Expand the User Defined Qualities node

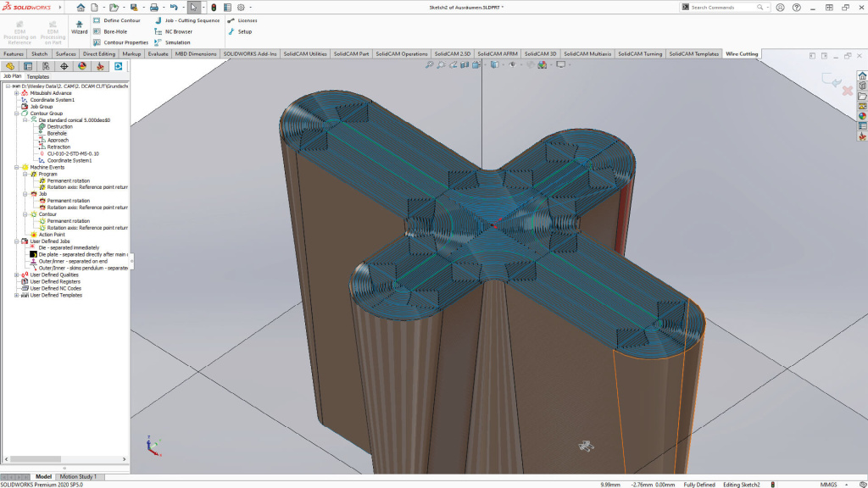coord(18,274)
